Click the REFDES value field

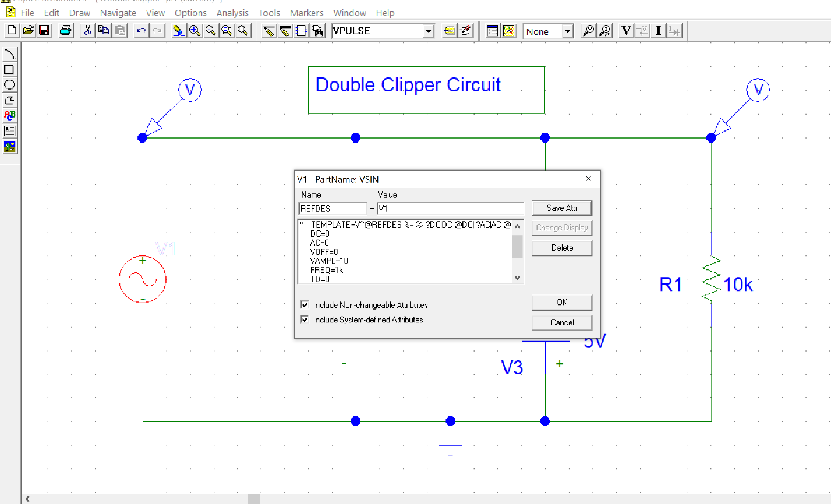[x=450, y=208]
